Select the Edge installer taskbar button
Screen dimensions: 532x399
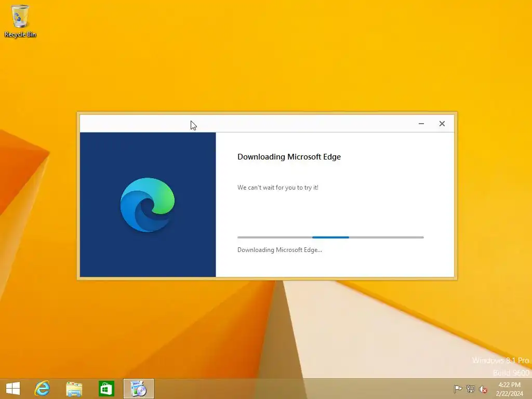[x=138, y=389]
